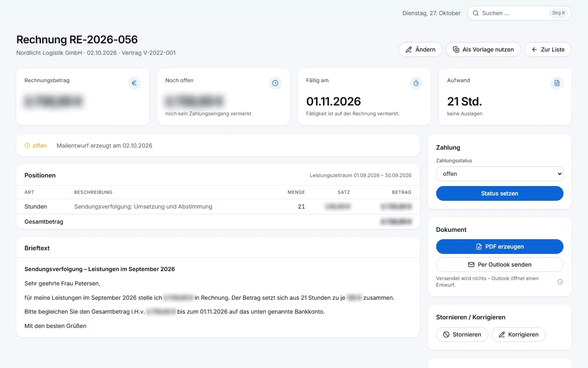Screen dimensions: 588x368
Task: Click the description Sendungsverfolgung: Umsetzung und Abstimmung
Action: [x=143, y=206]
